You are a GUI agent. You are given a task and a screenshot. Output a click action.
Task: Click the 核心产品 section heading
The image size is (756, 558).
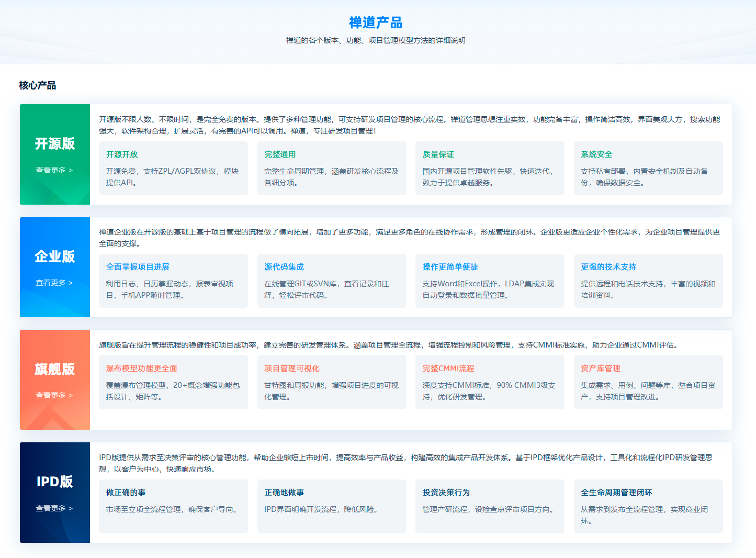(x=38, y=85)
